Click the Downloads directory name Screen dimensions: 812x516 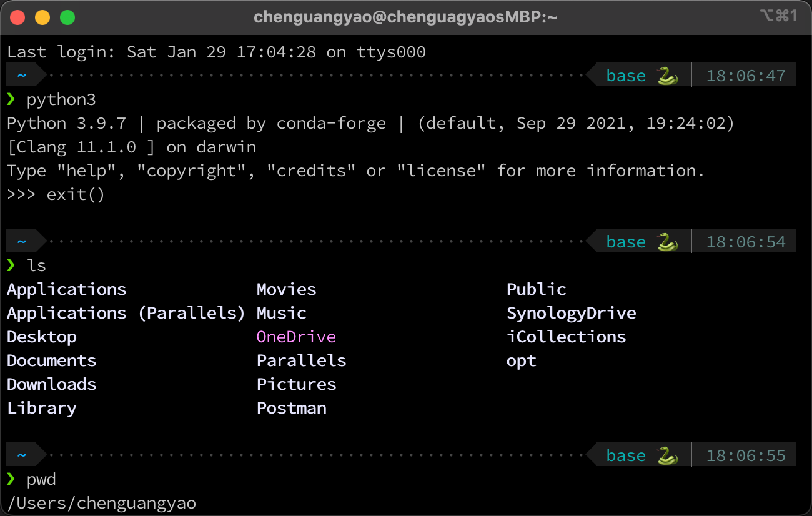[x=52, y=384]
